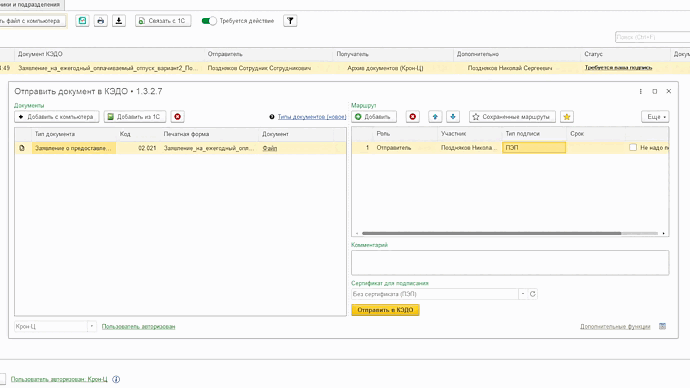Click the 'Отправить в КЭДО' button
690x388 pixels.
[x=385, y=310]
